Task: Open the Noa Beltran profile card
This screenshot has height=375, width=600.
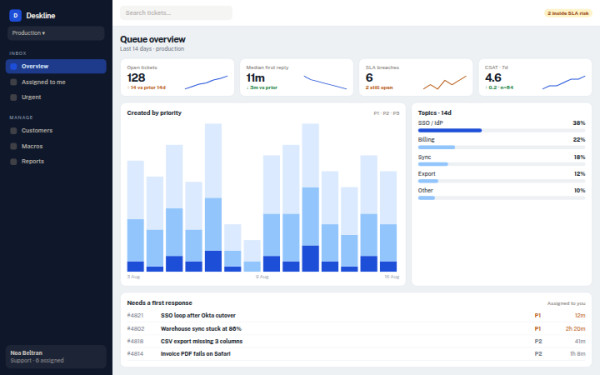Action: pos(56,357)
